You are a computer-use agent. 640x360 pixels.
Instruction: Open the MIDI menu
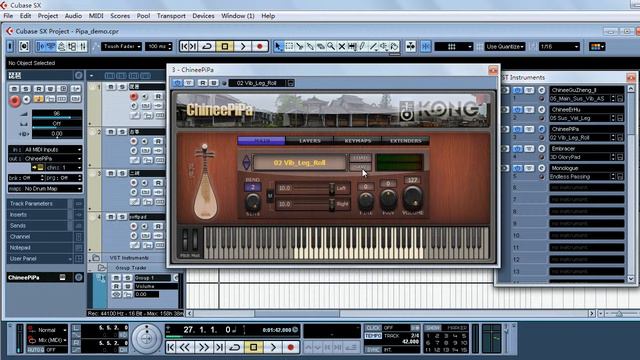coord(96,16)
